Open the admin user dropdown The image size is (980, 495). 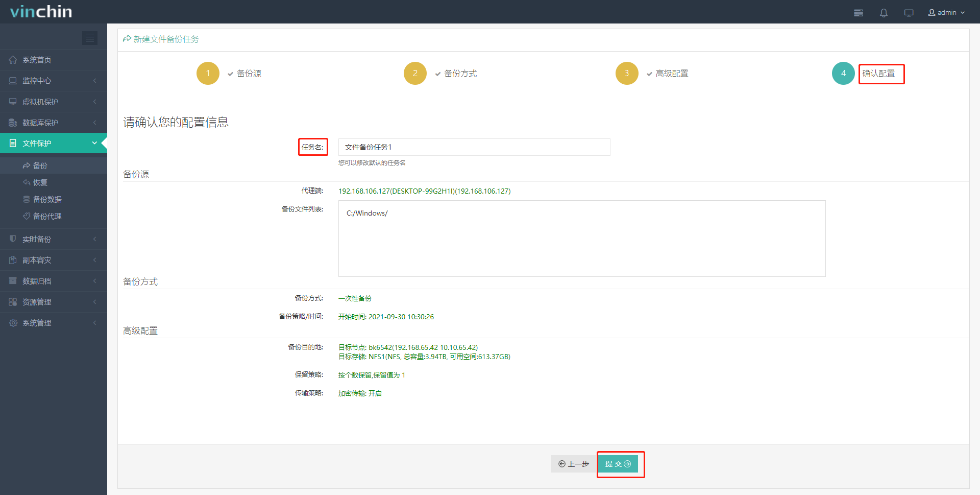coord(946,12)
